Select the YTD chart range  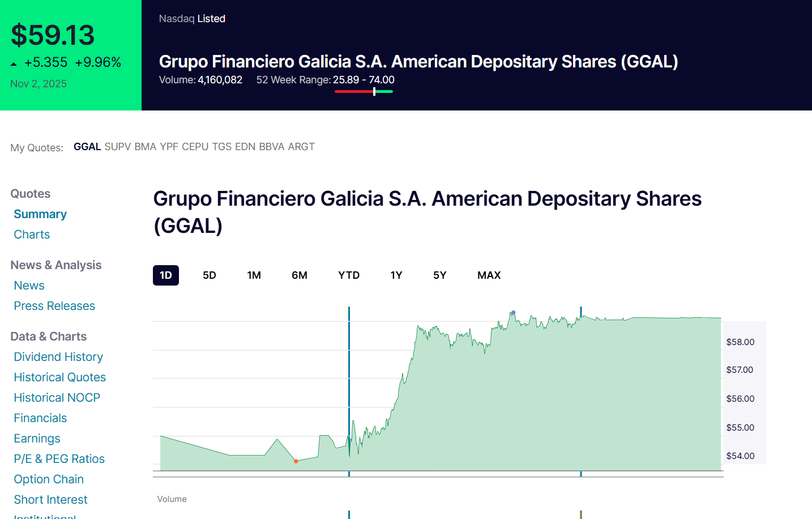349,275
